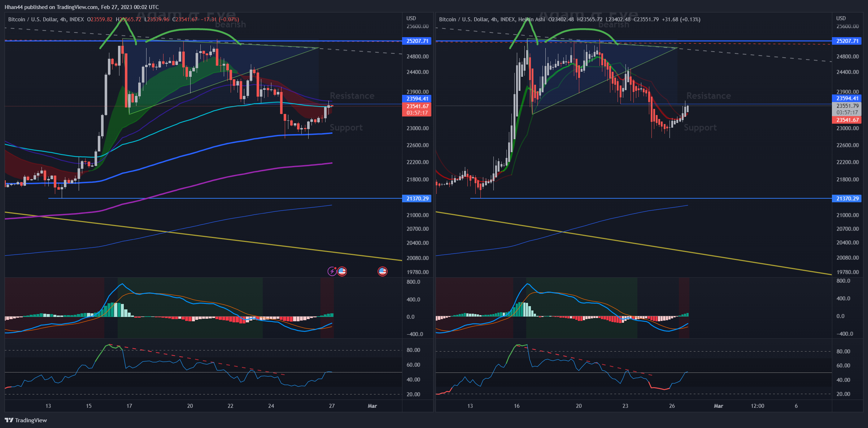
Task: Click the 25207.71 price label on the right chart
Action: 847,41
